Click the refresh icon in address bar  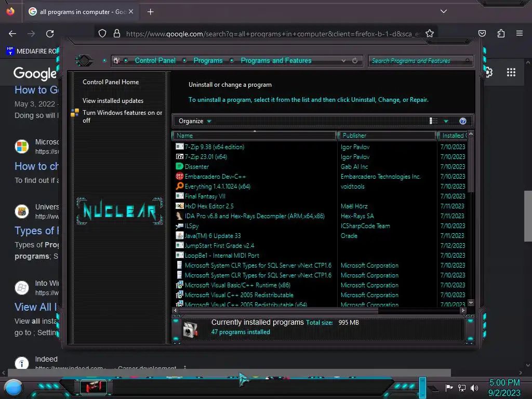(355, 60)
